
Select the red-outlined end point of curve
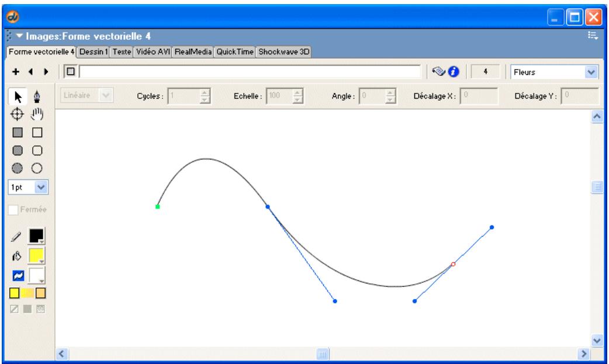click(453, 264)
